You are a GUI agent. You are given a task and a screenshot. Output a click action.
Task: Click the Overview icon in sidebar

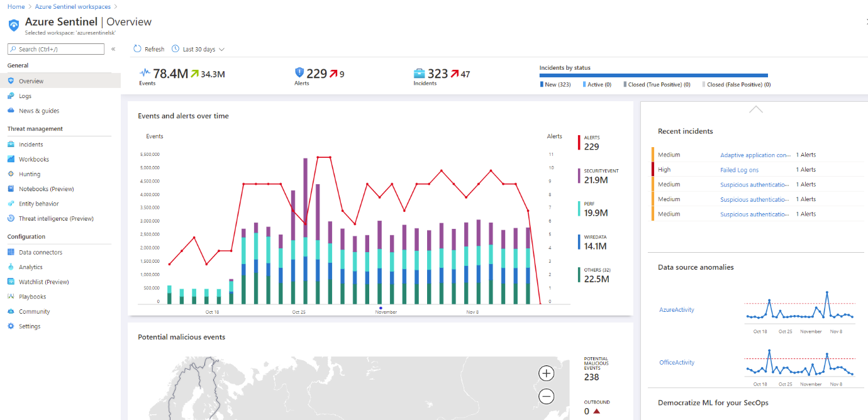(11, 81)
